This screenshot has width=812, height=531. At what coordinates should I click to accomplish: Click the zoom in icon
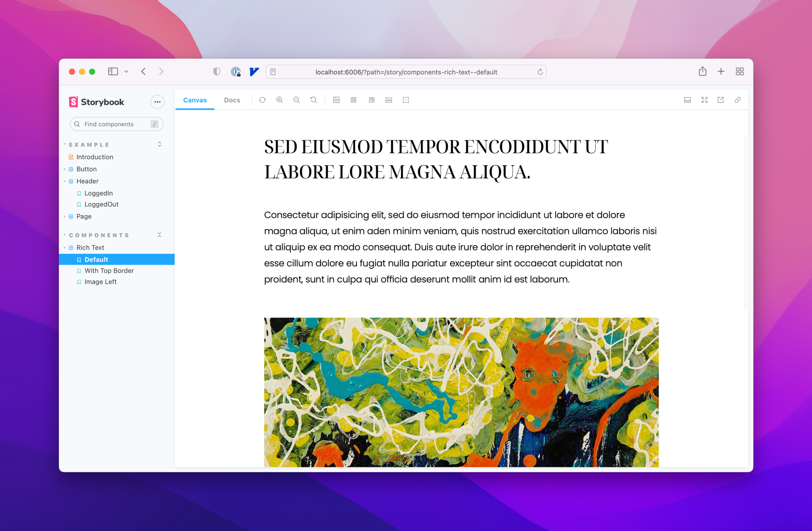click(x=279, y=100)
